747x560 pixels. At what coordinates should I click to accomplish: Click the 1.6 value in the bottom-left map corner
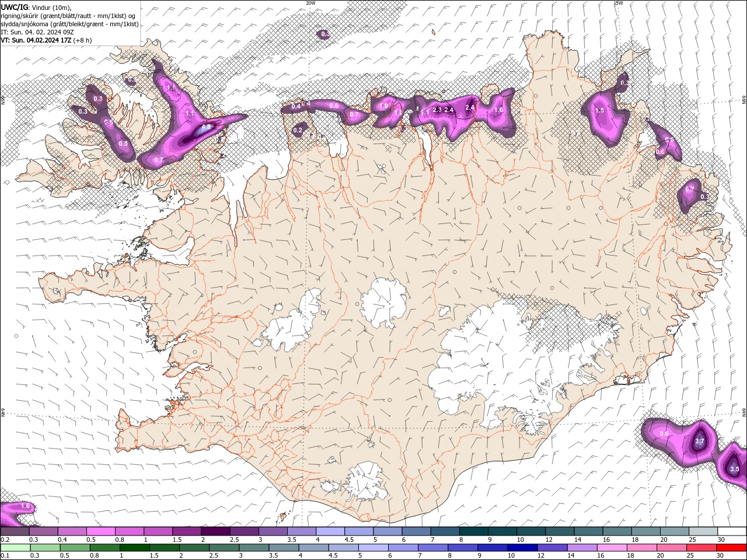[25, 506]
